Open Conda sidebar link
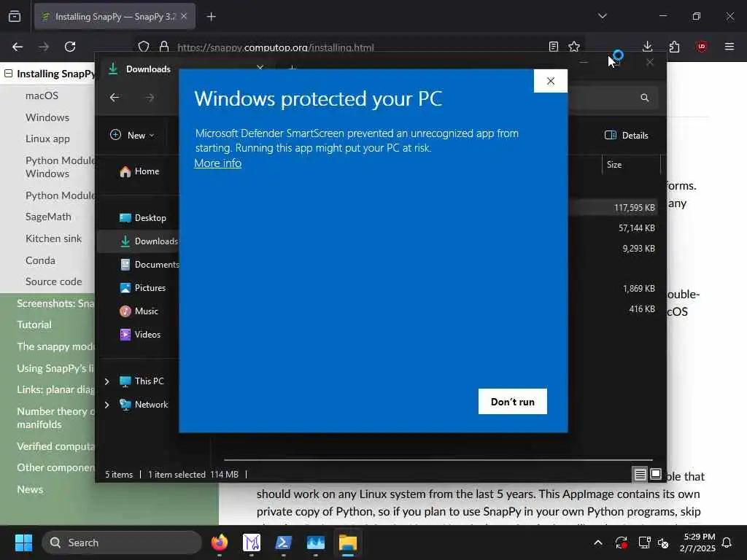This screenshot has width=747, height=560. [x=41, y=260]
